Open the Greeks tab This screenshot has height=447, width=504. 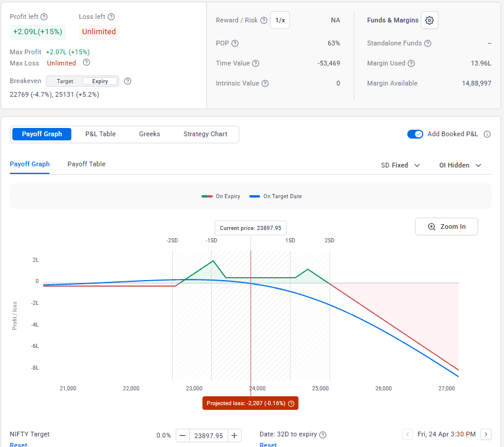(x=150, y=134)
